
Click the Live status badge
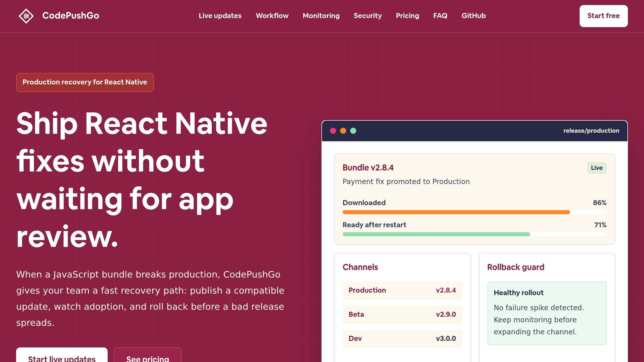[x=597, y=168]
